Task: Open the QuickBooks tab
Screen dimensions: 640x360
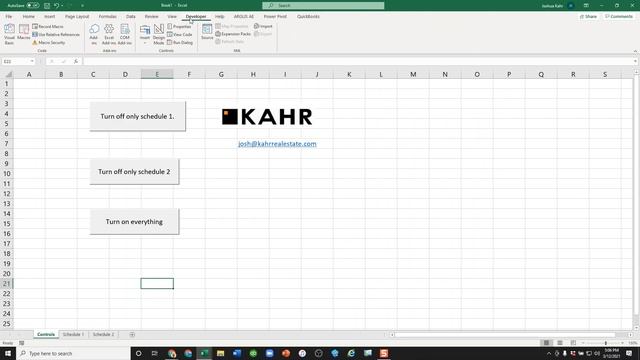Action: pyautogui.click(x=308, y=16)
